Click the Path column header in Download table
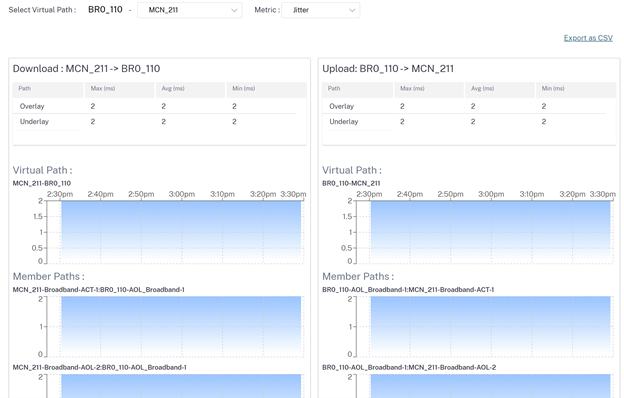Image resolution: width=624 pixels, height=398 pixels. click(x=48, y=89)
